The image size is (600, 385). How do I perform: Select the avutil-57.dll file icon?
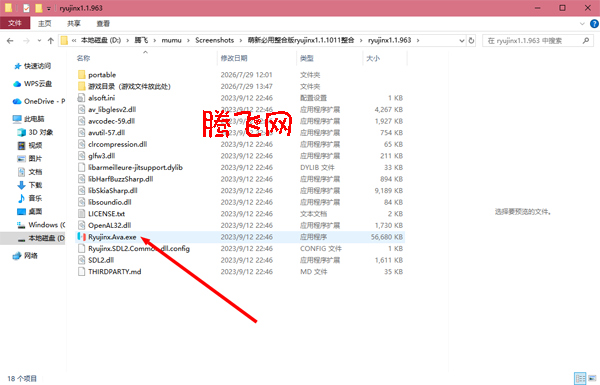tap(81, 132)
